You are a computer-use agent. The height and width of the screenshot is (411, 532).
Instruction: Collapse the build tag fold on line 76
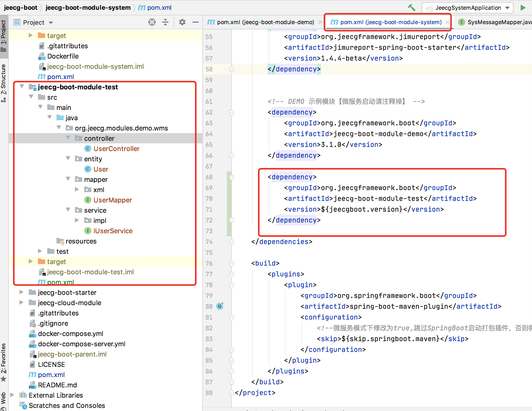[x=232, y=263]
